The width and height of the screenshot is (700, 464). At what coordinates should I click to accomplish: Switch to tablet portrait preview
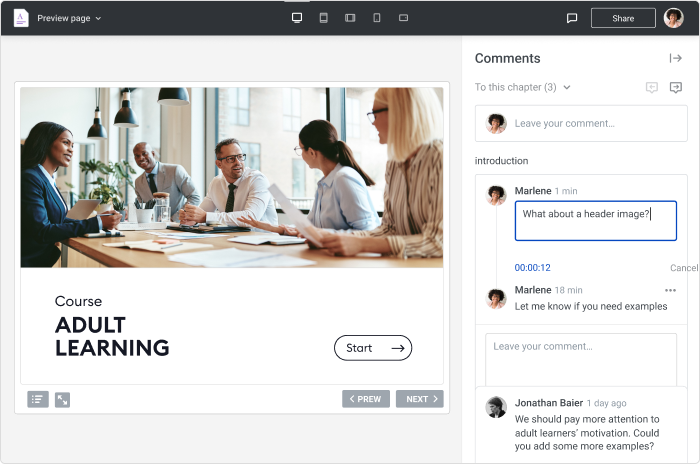click(324, 18)
